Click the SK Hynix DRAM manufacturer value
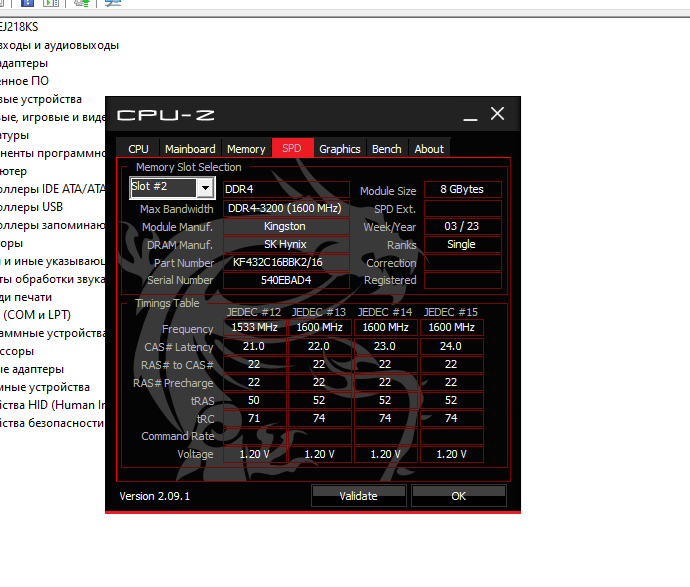The height and width of the screenshot is (587, 690). (x=286, y=244)
